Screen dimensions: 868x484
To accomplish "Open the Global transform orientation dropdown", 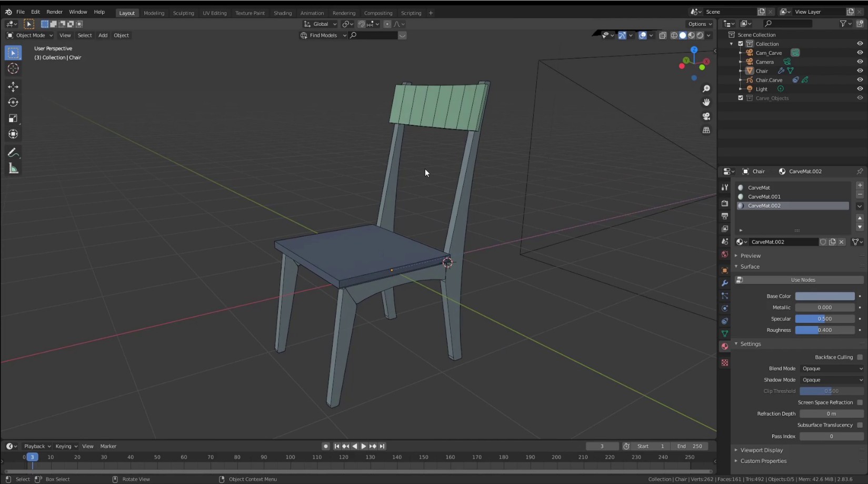I will point(320,24).
